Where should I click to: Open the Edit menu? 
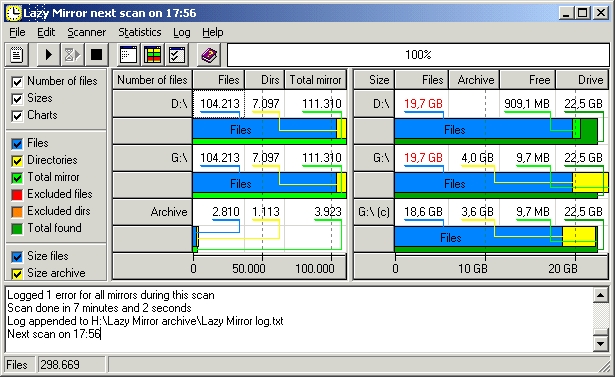pyautogui.click(x=46, y=32)
